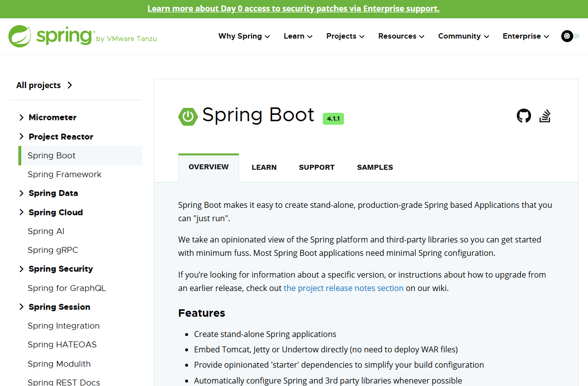Expand the Micrometer tree item
Screen dimensions: 588x386
coord(21,117)
